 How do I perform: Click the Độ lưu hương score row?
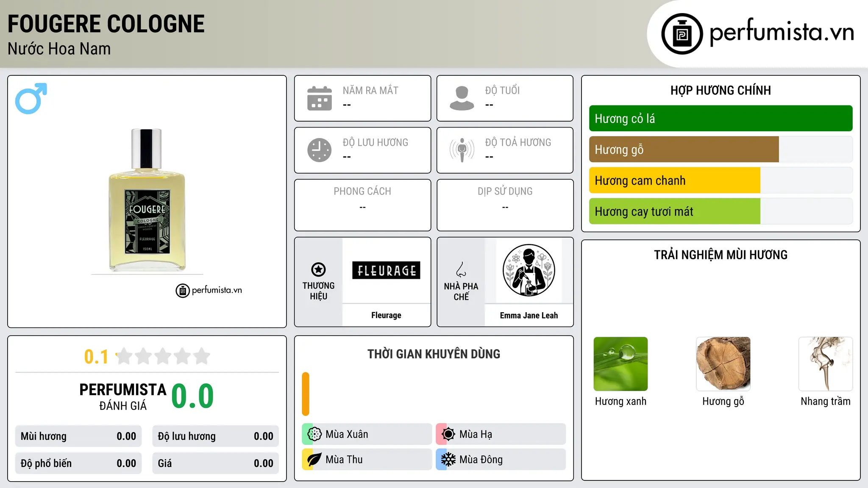[x=215, y=436]
